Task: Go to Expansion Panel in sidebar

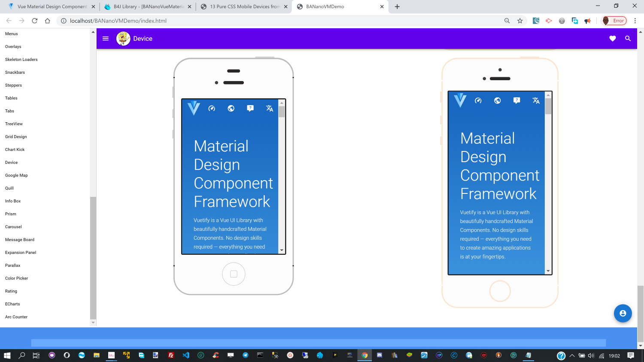Action: point(21,253)
